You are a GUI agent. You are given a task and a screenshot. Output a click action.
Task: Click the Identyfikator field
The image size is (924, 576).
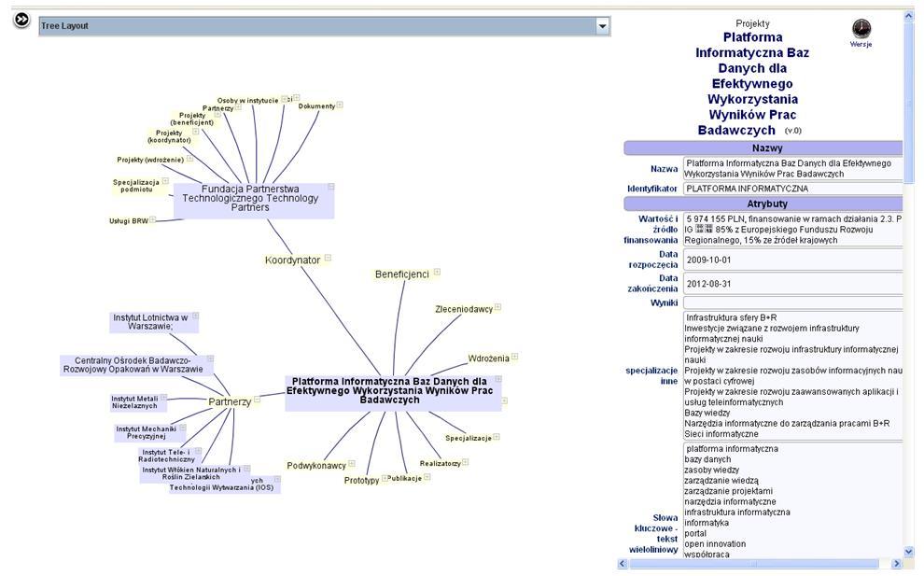point(792,189)
